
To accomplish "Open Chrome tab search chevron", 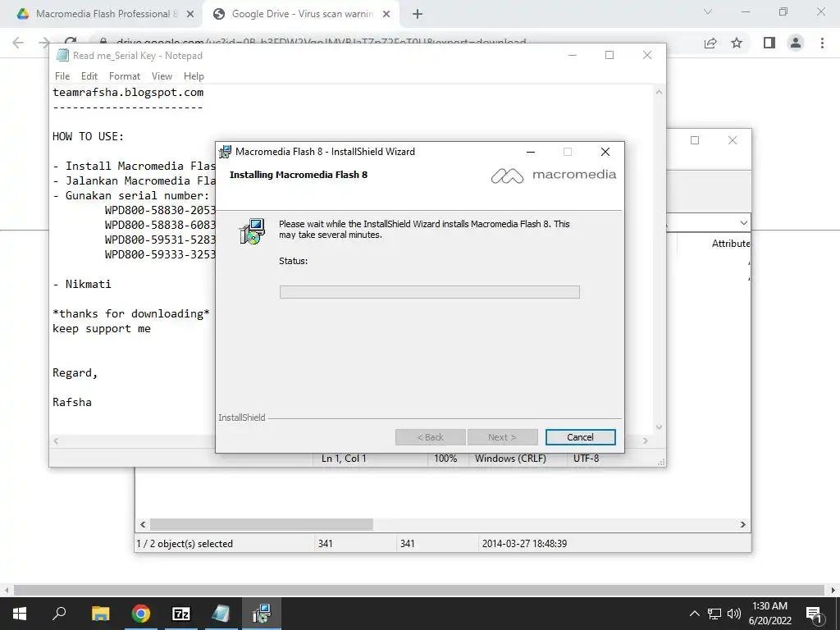I will (708, 11).
